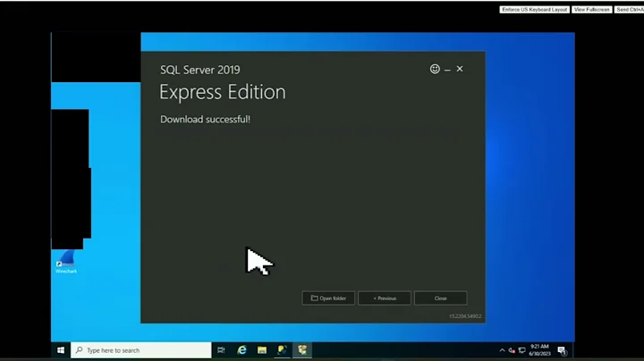Click the taskbar search box
This screenshot has height=361, width=644.
pos(141,350)
